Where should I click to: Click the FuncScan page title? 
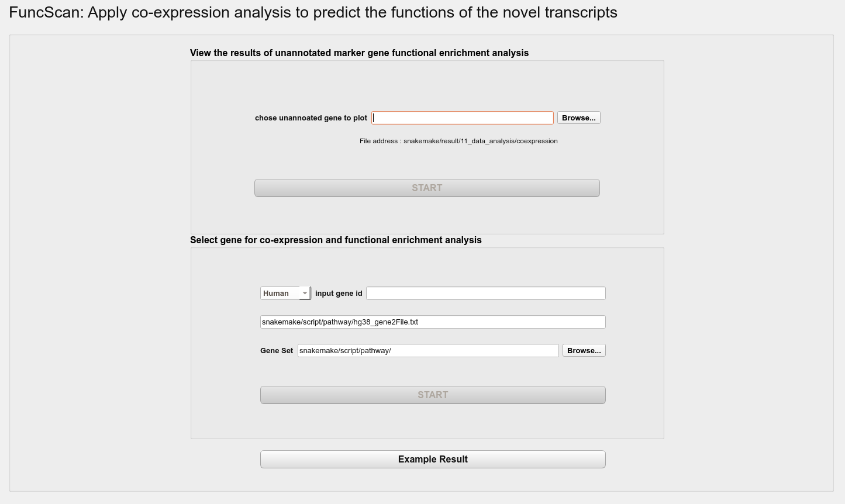(313, 12)
